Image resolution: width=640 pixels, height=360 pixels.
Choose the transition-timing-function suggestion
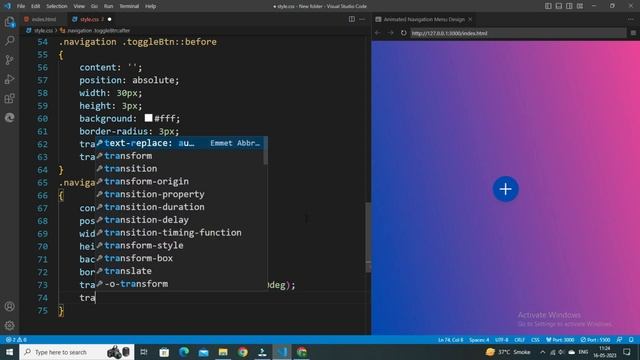point(180,233)
